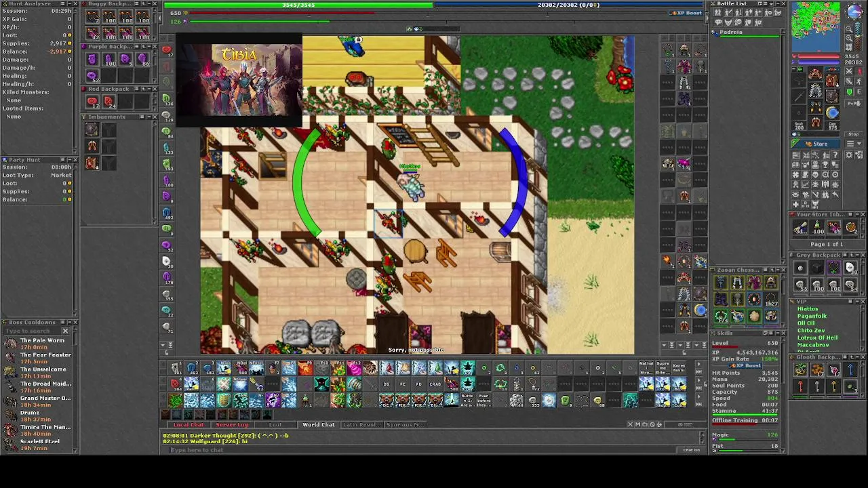Switch to the Local Chat tab
Image resolution: width=868 pixels, height=488 pixels.
[188, 425]
